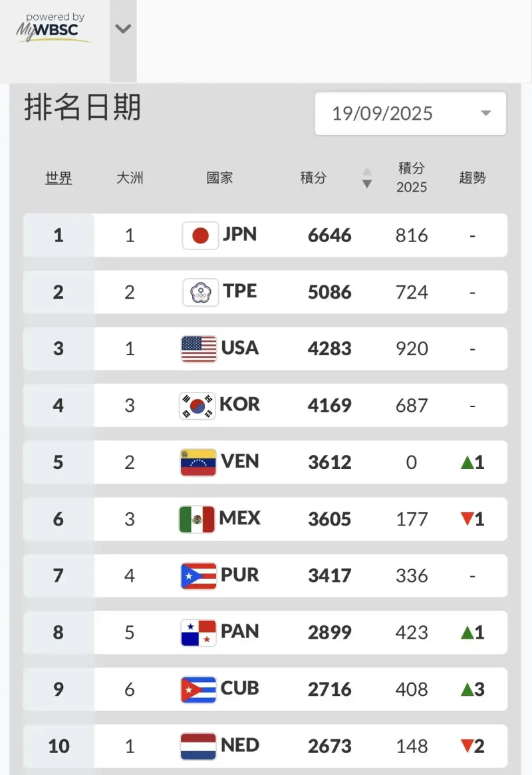Click the South Korea flag icon
Image resolution: width=532 pixels, height=775 pixels.
pos(198,405)
